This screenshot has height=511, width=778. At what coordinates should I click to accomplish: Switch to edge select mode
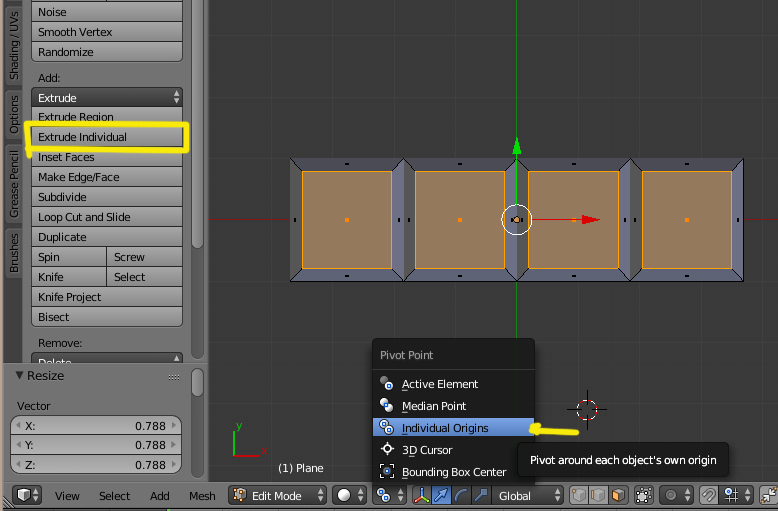tap(599, 495)
